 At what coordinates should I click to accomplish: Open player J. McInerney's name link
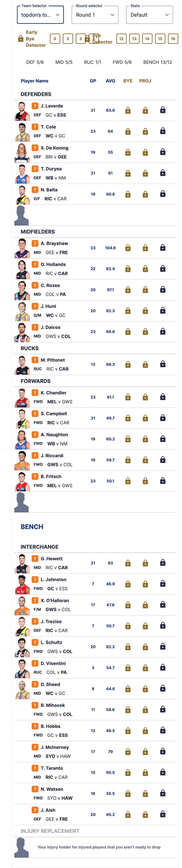point(55,747)
